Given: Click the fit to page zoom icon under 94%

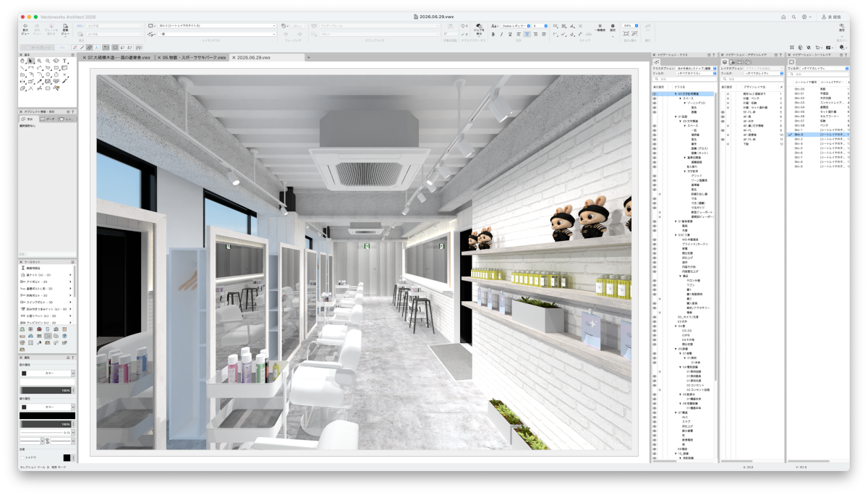Looking at the screenshot, I should coord(626,33).
